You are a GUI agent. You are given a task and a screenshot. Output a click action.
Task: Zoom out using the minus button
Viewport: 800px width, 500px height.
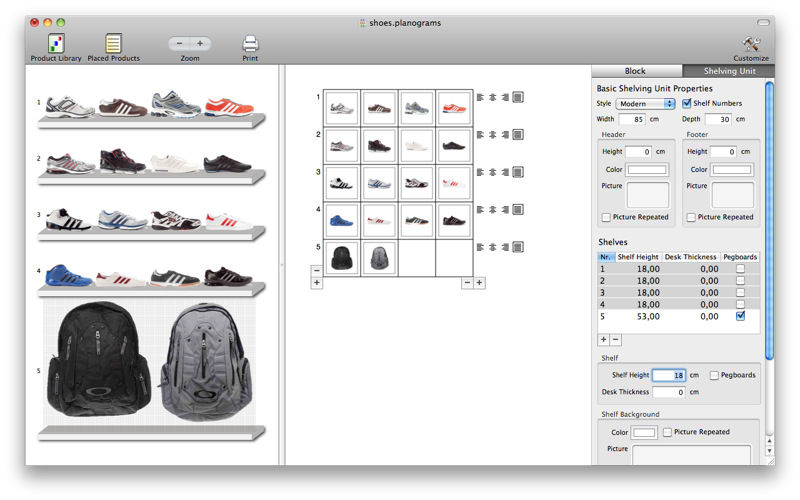[x=180, y=44]
